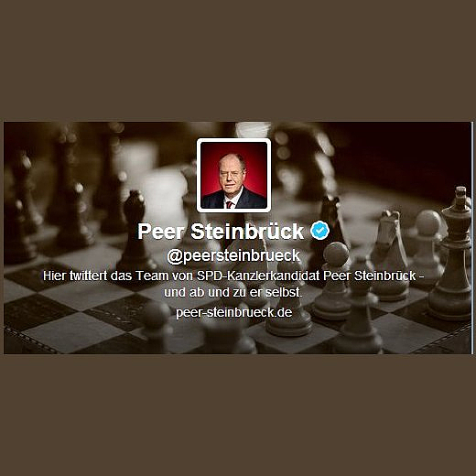Click the bio line starting with Hier twittert
Viewport: 476px width, 476px height.
pyautogui.click(x=233, y=276)
